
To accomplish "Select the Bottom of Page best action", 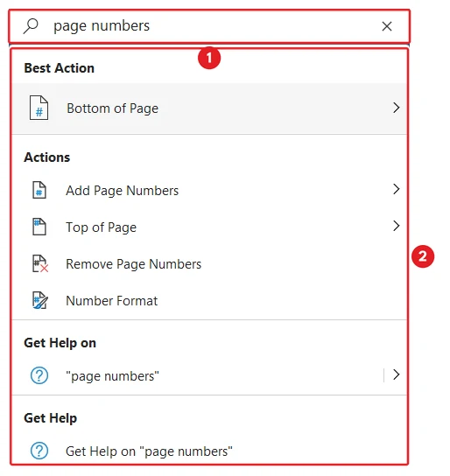I will [209, 108].
